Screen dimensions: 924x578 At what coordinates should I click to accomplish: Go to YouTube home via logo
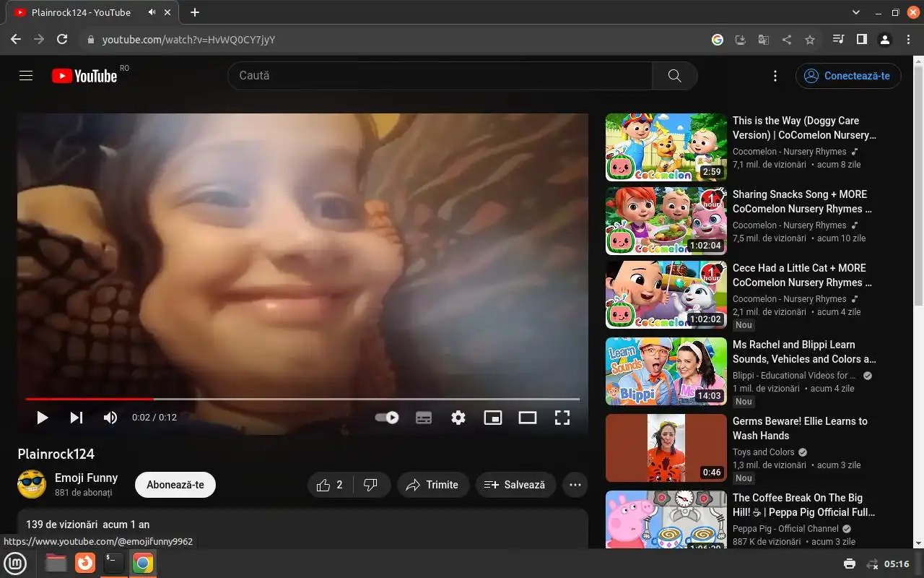pyautogui.click(x=84, y=76)
